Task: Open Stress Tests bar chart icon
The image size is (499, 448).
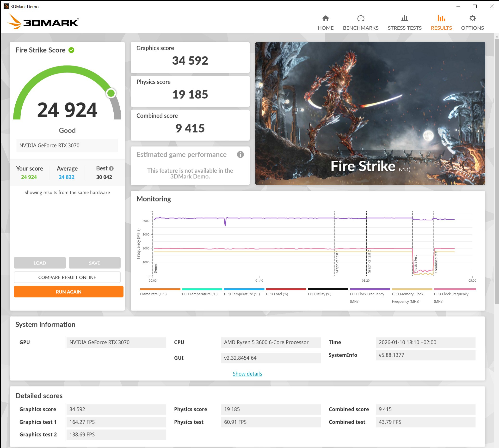Action: point(404,18)
